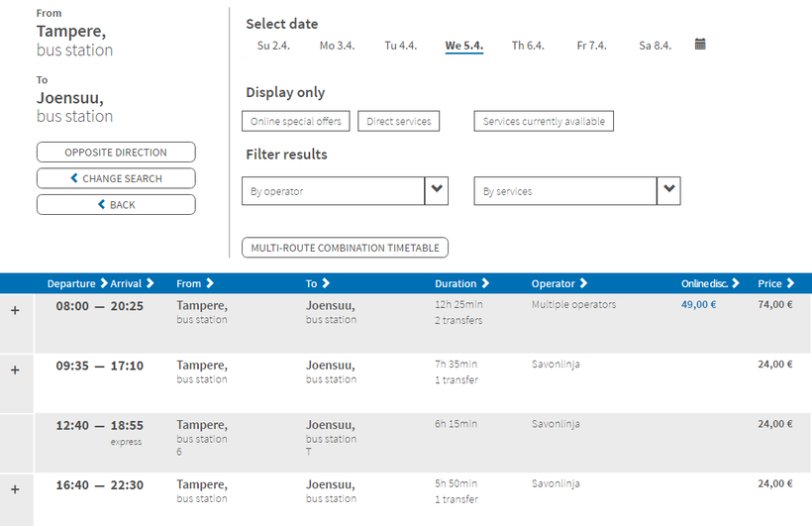Sort by Online discount header
The width and height of the screenshot is (812, 526).
710,284
